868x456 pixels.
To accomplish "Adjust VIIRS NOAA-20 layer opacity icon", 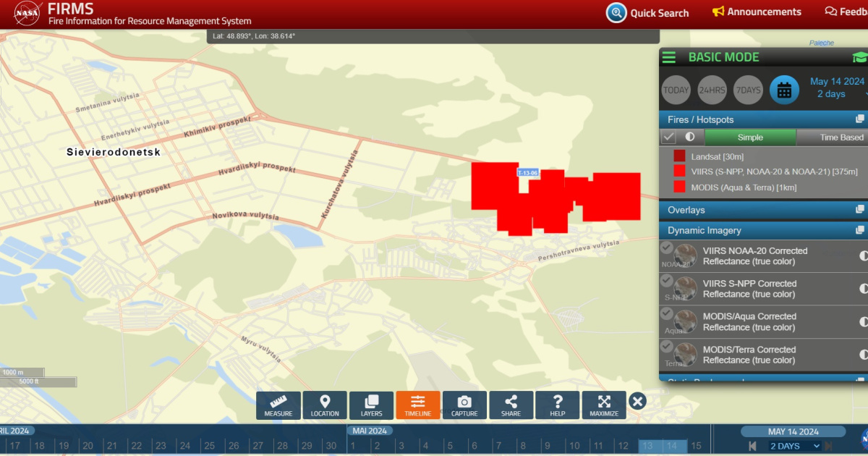I will coord(863,256).
